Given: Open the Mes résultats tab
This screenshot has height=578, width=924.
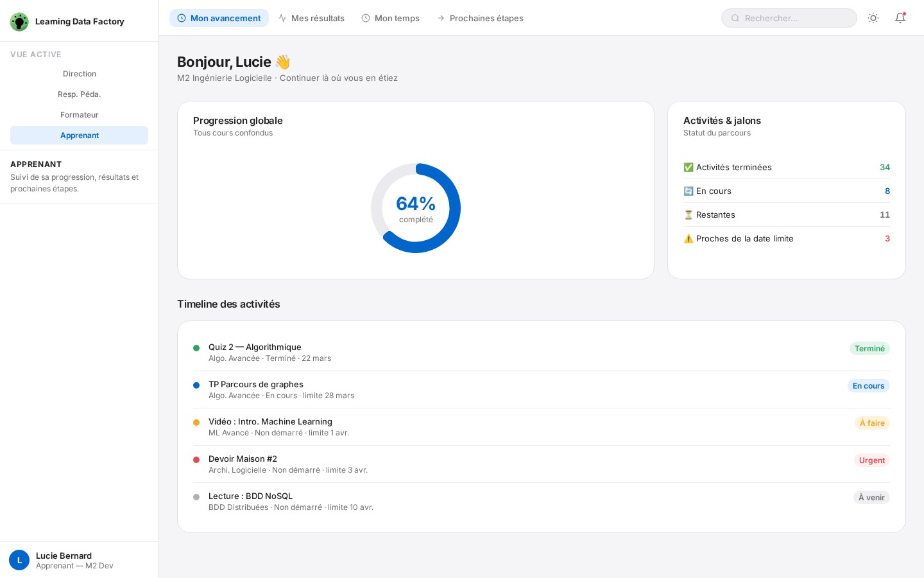Looking at the screenshot, I should pos(311,18).
